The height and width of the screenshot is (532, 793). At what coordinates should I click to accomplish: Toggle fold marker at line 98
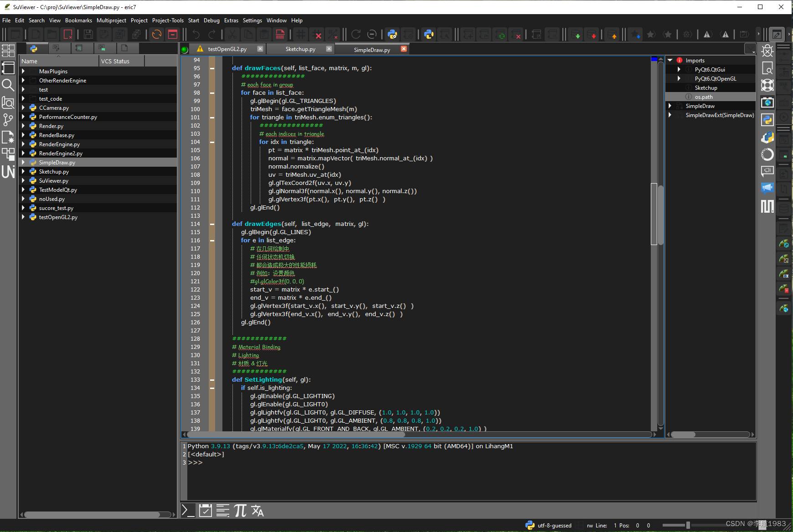(x=212, y=93)
